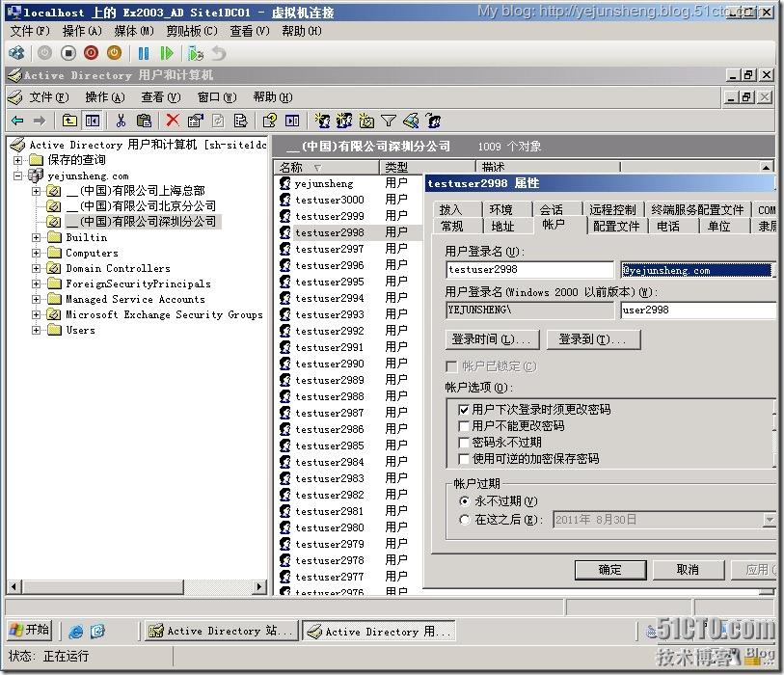Click Active Directory 站... taskbar button

pyautogui.click(x=221, y=631)
